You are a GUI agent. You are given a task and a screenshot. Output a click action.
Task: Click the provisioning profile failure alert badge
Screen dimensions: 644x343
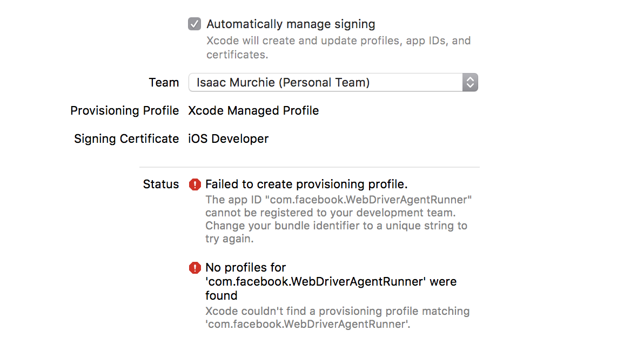(195, 184)
